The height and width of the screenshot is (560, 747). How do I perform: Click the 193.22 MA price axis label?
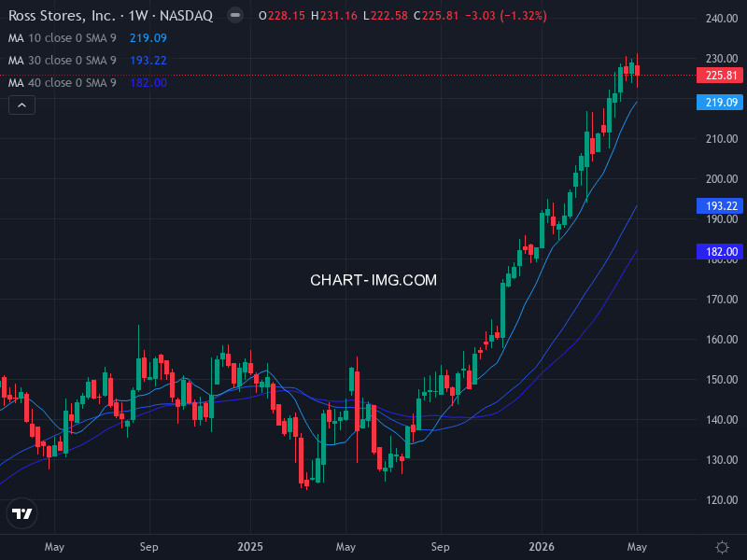coord(720,205)
